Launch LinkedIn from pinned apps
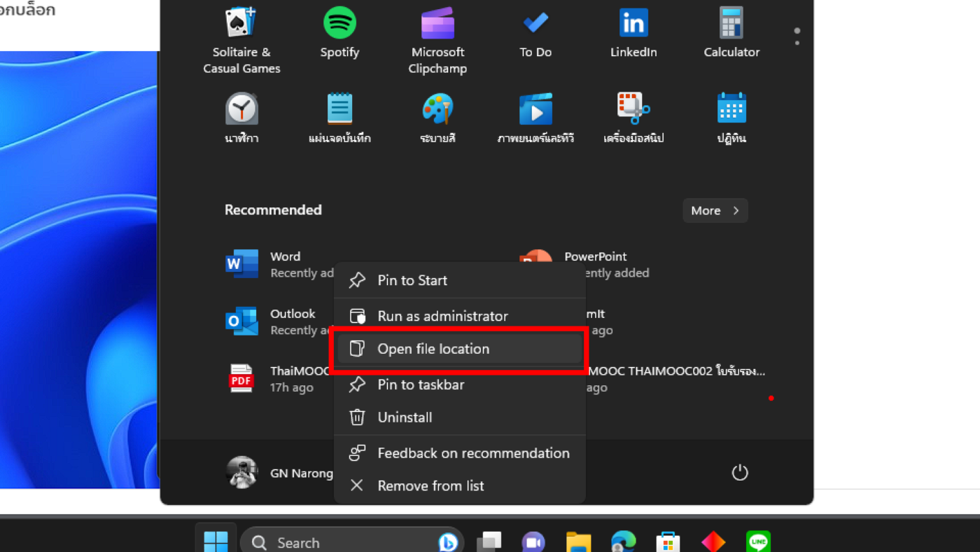980x552 pixels. (633, 33)
